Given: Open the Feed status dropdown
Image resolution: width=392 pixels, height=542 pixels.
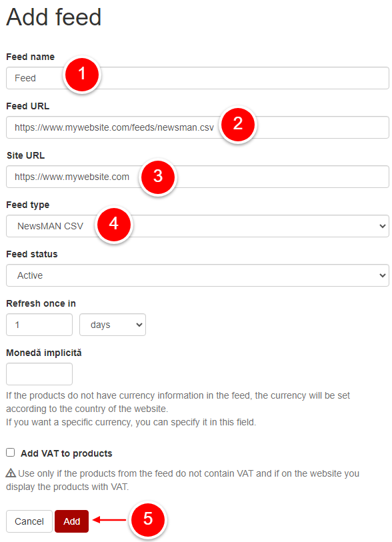Looking at the screenshot, I should (197, 275).
